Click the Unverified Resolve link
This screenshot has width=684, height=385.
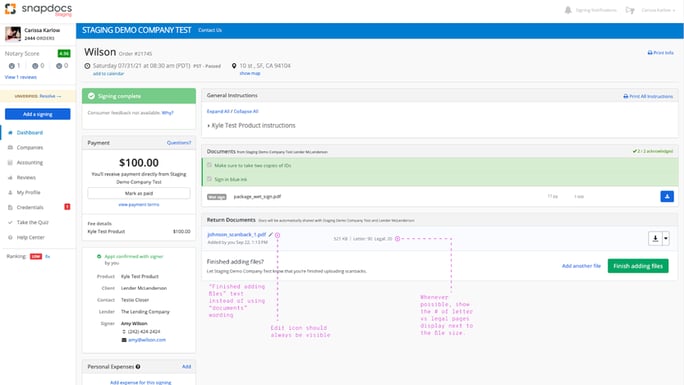pos(38,96)
